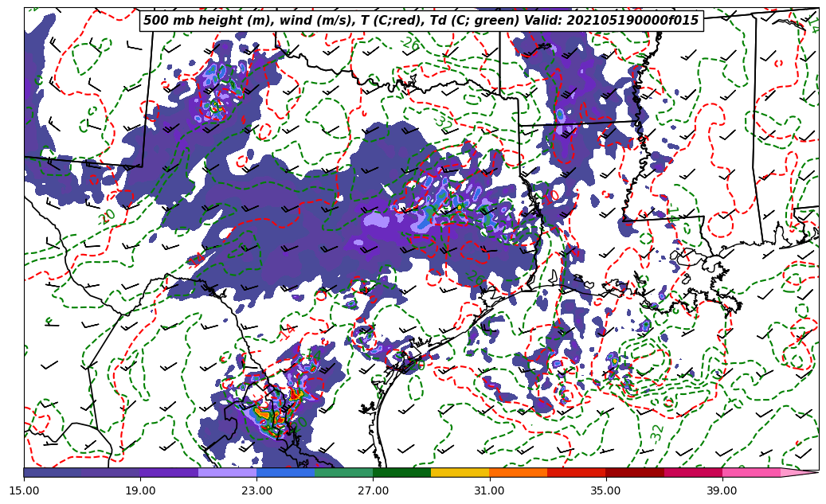The height and width of the screenshot is (504, 826).
Task: Click the 35.00 colorbar tick label
Action: coord(605,491)
